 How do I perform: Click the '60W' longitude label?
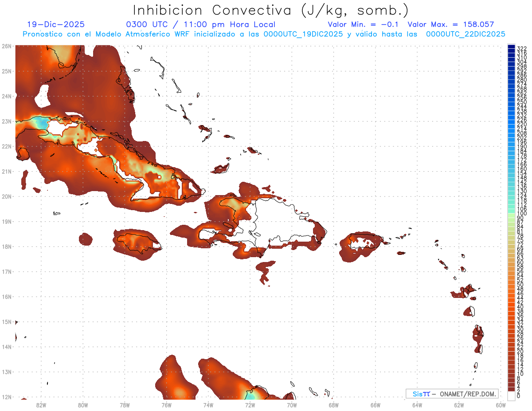(x=501, y=405)
